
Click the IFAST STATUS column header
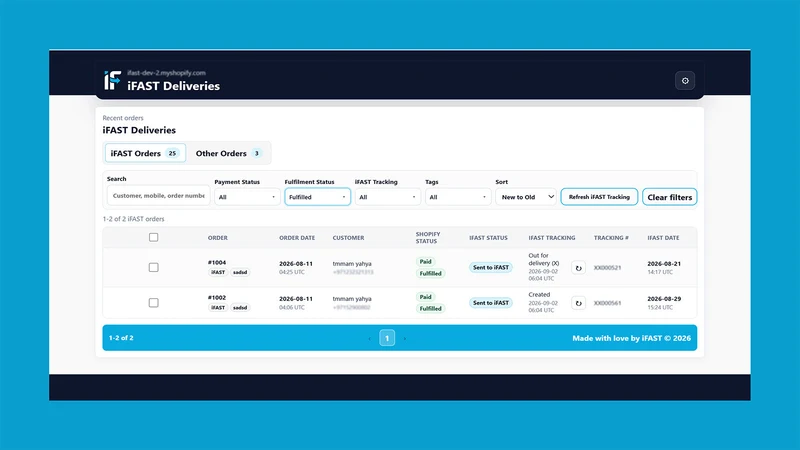click(x=488, y=238)
